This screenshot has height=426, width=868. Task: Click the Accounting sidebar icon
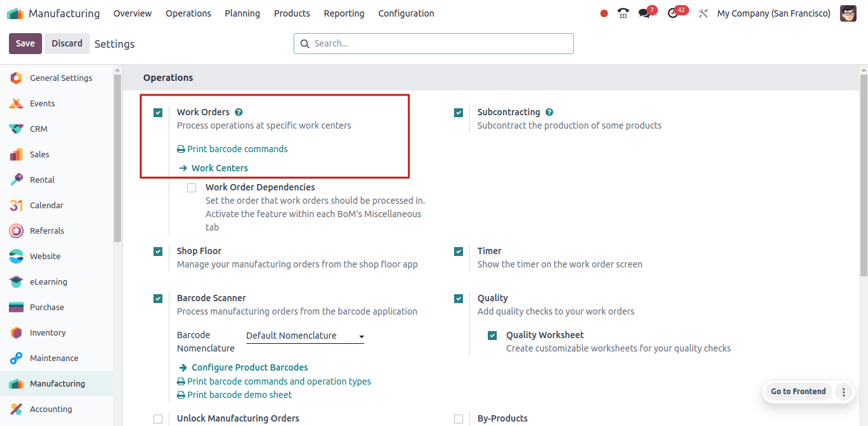17,409
